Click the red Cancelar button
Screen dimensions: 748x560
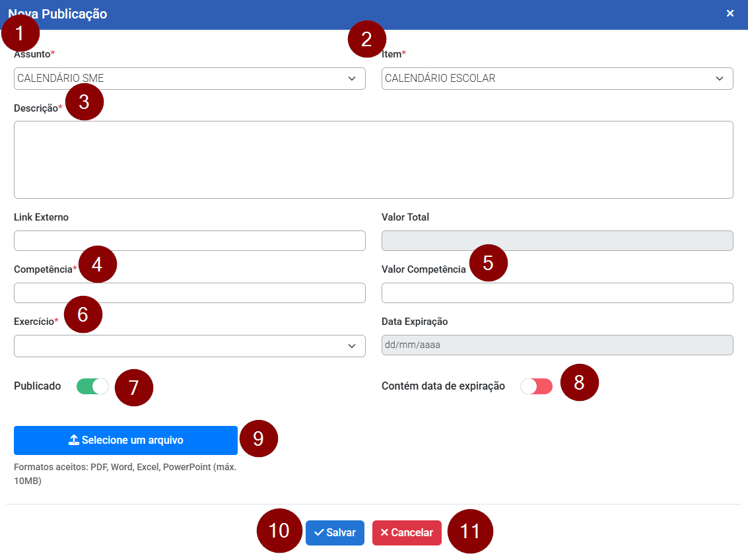point(407,533)
